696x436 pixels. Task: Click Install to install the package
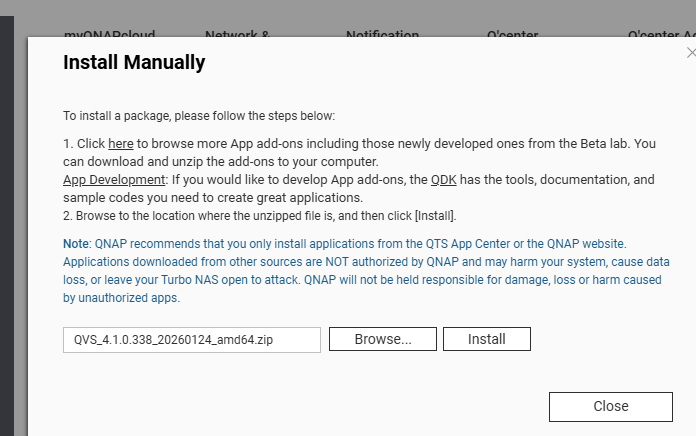click(486, 340)
